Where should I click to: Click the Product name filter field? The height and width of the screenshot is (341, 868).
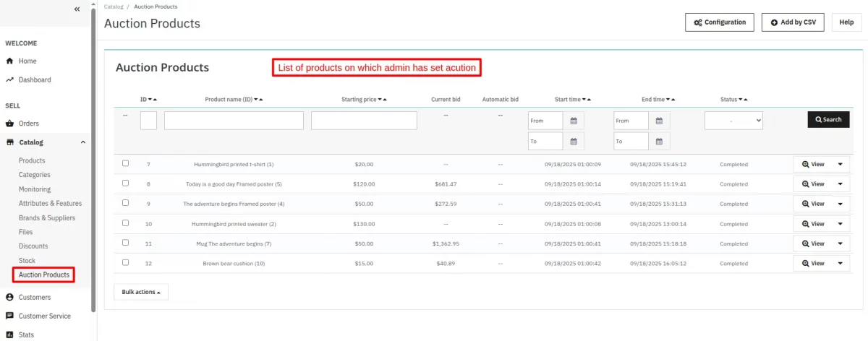234,121
